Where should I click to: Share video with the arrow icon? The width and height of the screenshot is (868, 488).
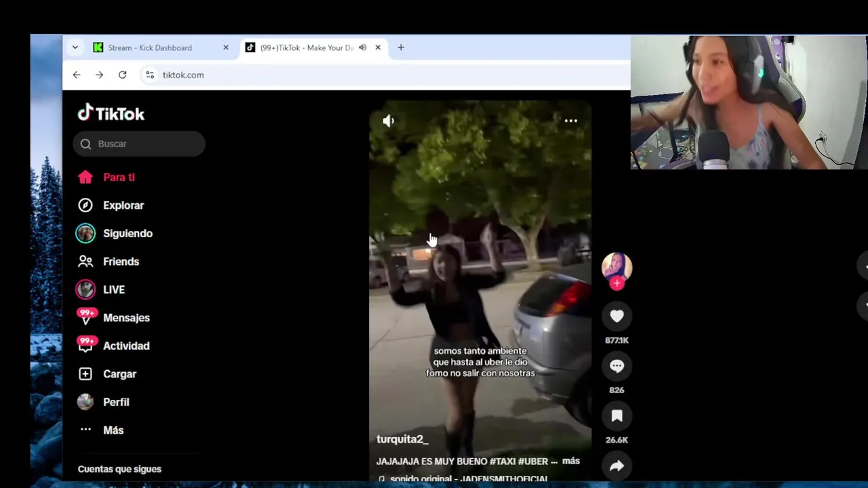pos(616,466)
